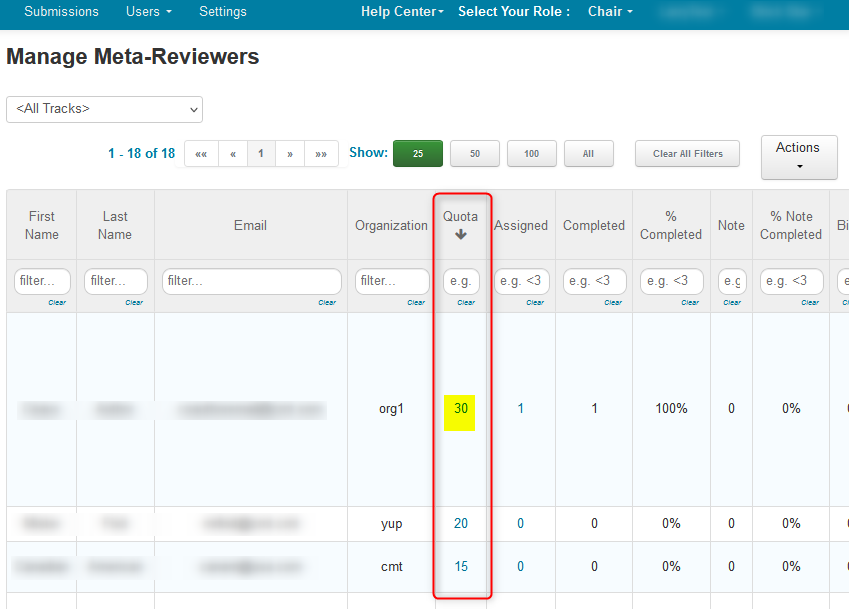Click quota value 15 for cmt
The width and height of the screenshot is (849, 609).
click(461, 567)
